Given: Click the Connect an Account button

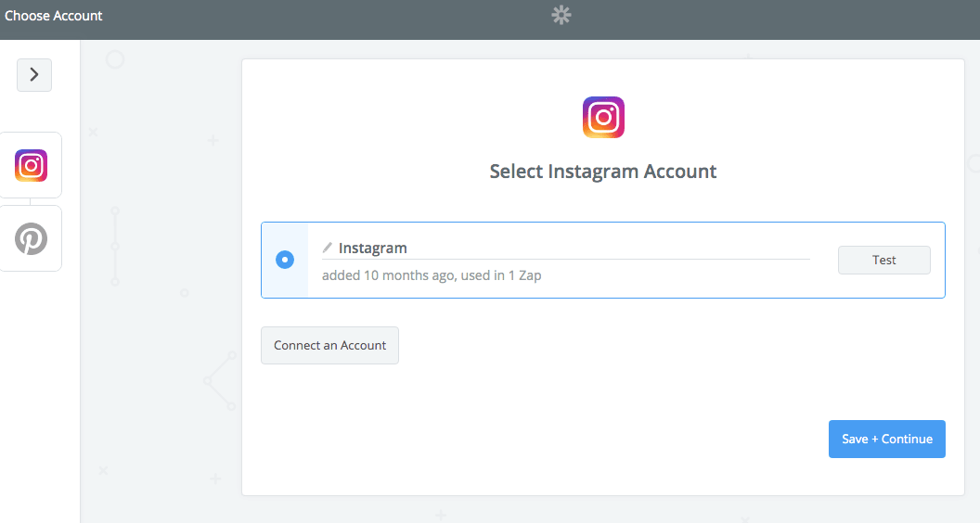Looking at the screenshot, I should [330, 346].
